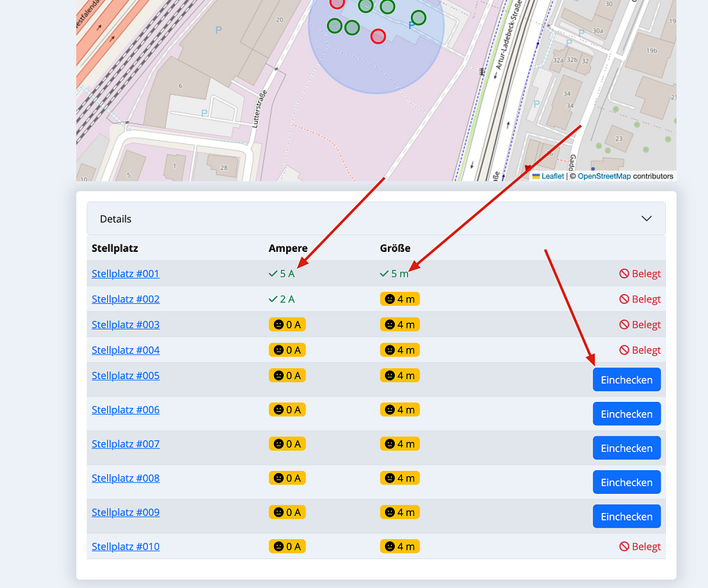Open the Stellplatz #001 link
708x588 pixels.
coord(126,273)
